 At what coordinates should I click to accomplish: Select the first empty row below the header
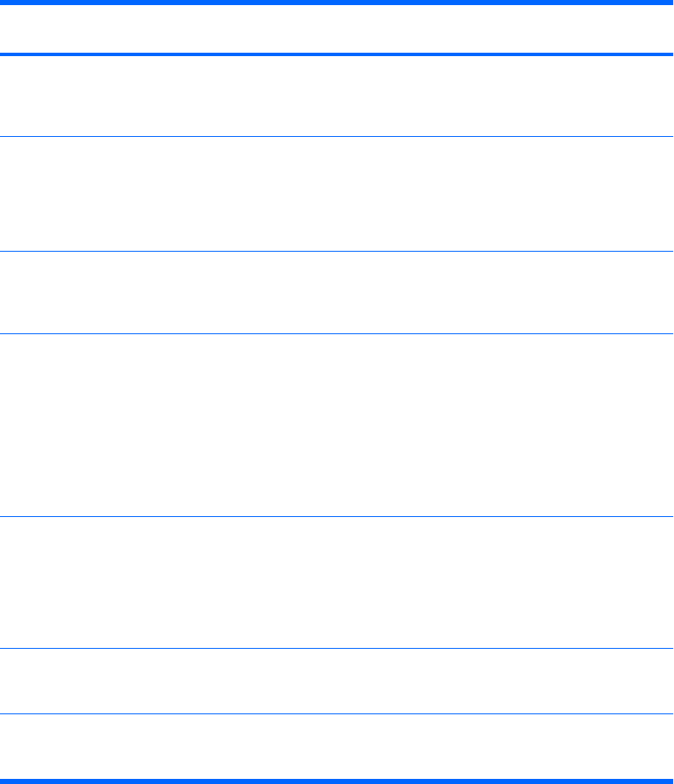click(337, 95)
